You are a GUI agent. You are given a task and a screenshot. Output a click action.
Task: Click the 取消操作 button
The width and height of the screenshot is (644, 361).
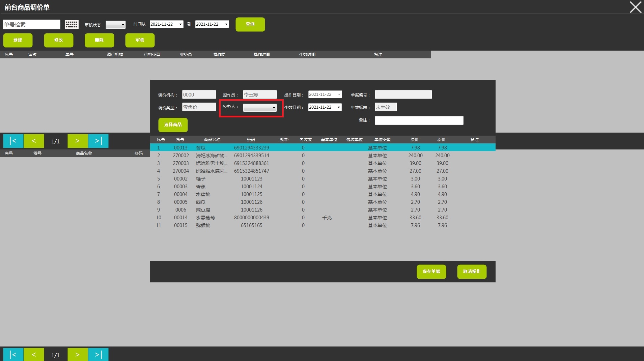472,272
